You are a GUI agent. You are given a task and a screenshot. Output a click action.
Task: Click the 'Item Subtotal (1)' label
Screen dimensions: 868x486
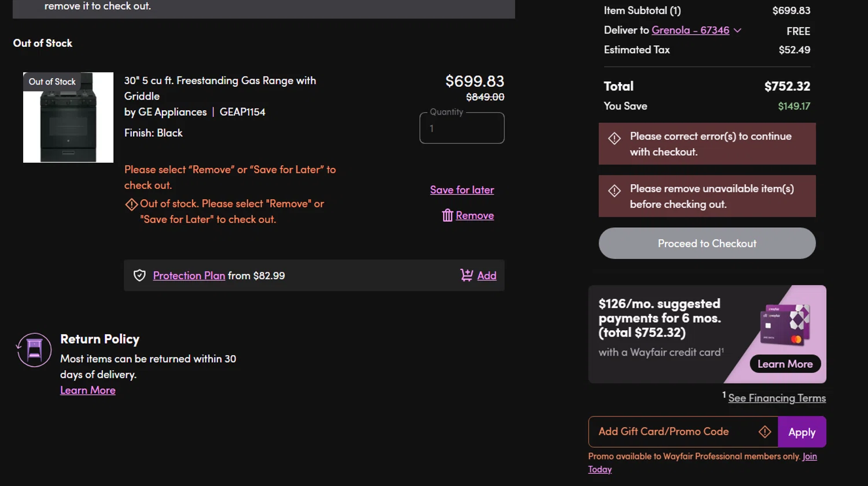[x=642, y=10]
